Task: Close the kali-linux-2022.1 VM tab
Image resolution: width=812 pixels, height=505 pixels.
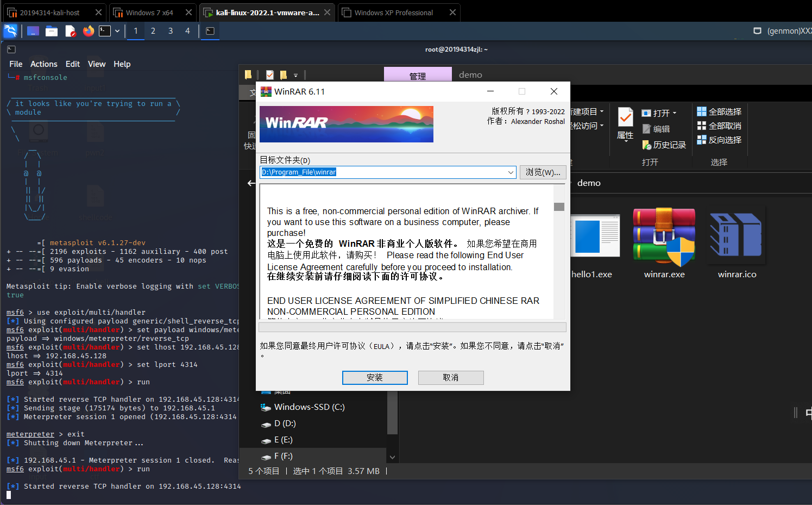Action: coord(327,13)
